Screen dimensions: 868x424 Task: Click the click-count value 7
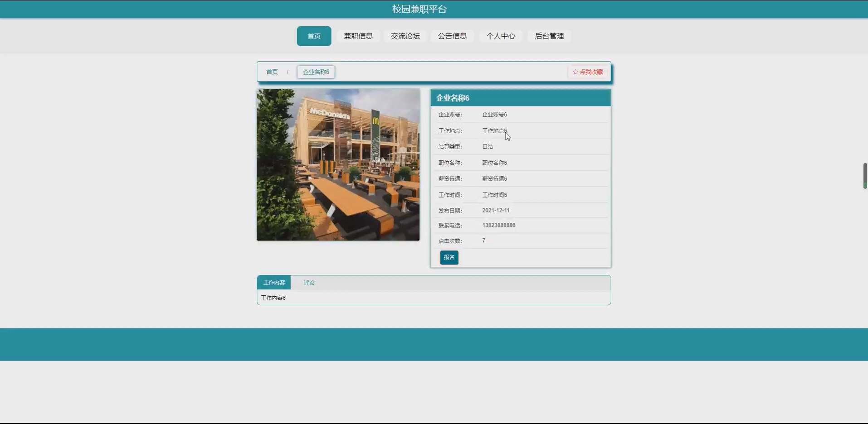click(x=484, y=241)
